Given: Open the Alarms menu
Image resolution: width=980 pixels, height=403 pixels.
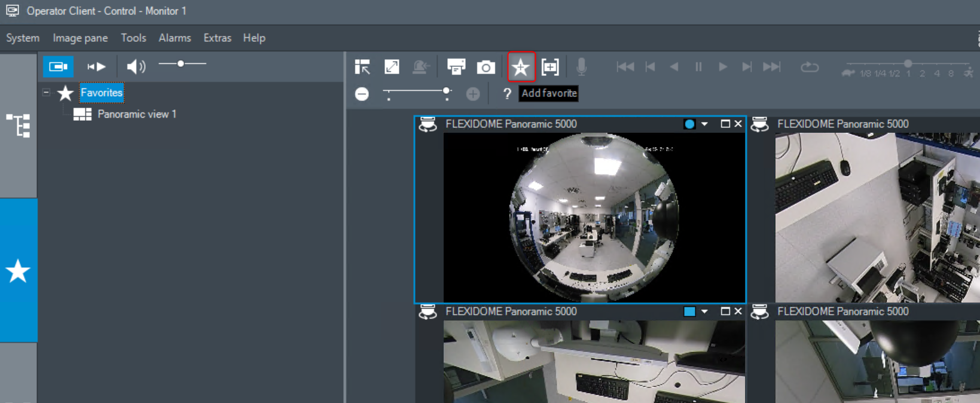Looking at the screenshot, I should click(x=175, y=38).
